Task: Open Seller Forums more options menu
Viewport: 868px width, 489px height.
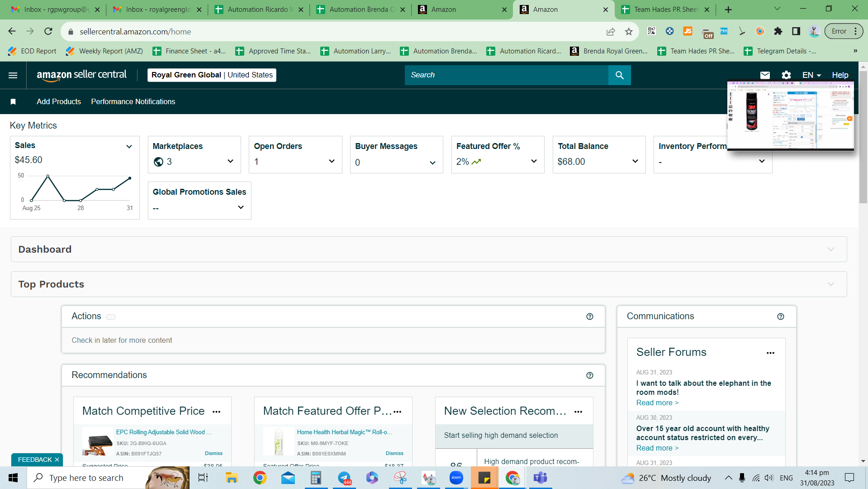Action: (x=771, y=353)
